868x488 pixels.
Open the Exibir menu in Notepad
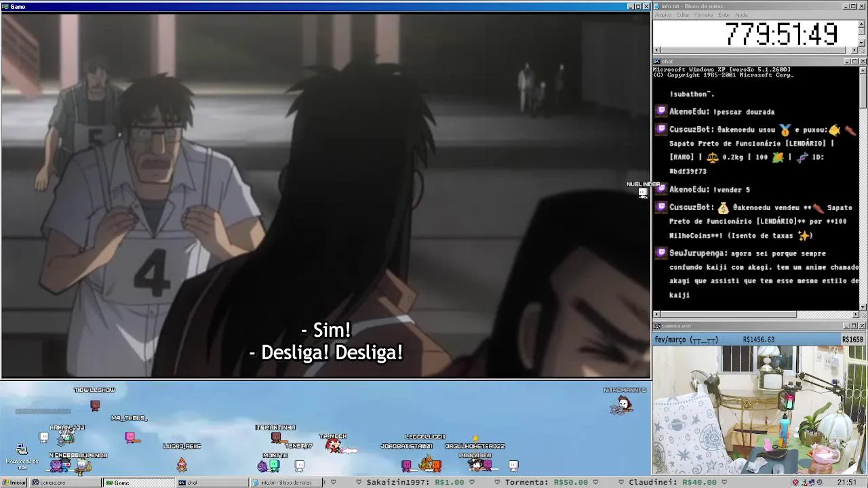coord(724,15)
